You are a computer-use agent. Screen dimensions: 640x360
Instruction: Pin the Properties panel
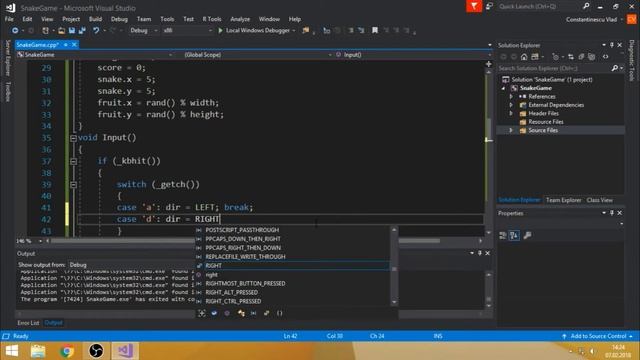tap(612, 213)
